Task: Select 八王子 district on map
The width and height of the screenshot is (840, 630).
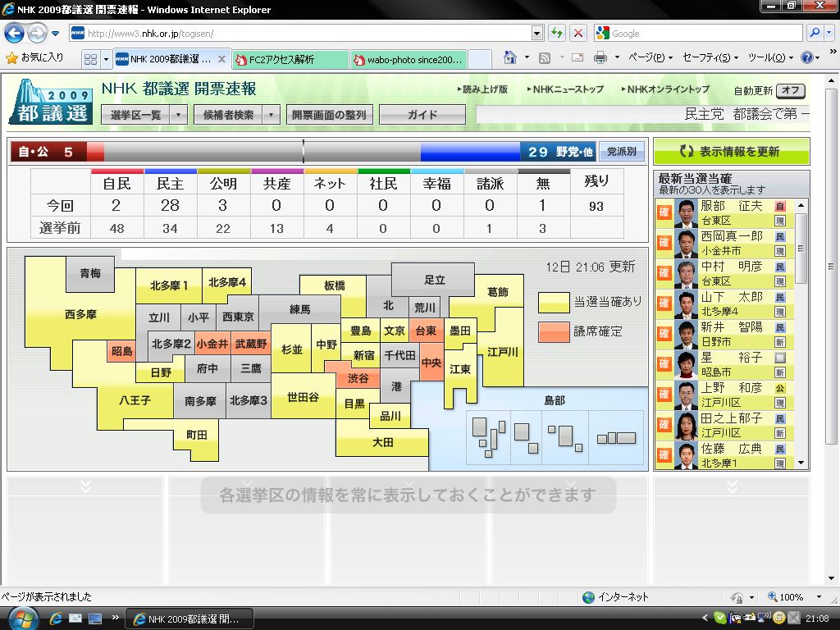Action: click(135, 400)
